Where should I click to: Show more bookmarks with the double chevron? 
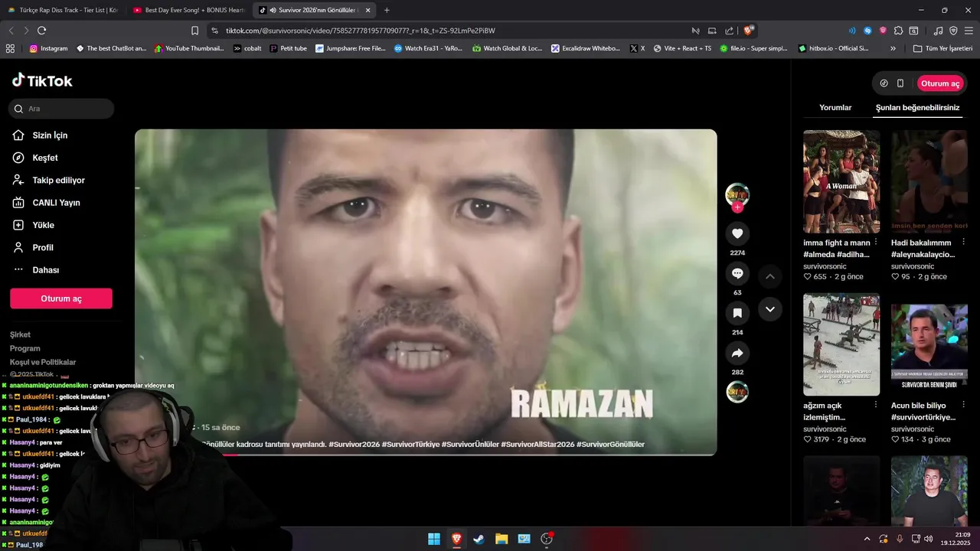[893, 48]
